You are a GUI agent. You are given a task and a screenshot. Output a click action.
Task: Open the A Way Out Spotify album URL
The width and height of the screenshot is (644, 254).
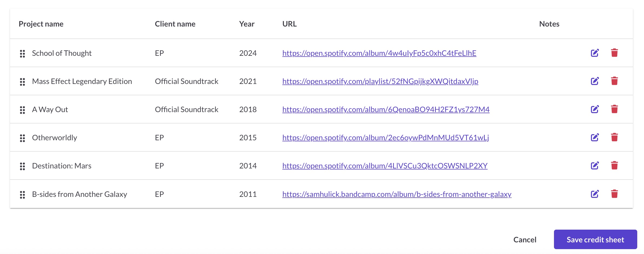coord(386,109)
